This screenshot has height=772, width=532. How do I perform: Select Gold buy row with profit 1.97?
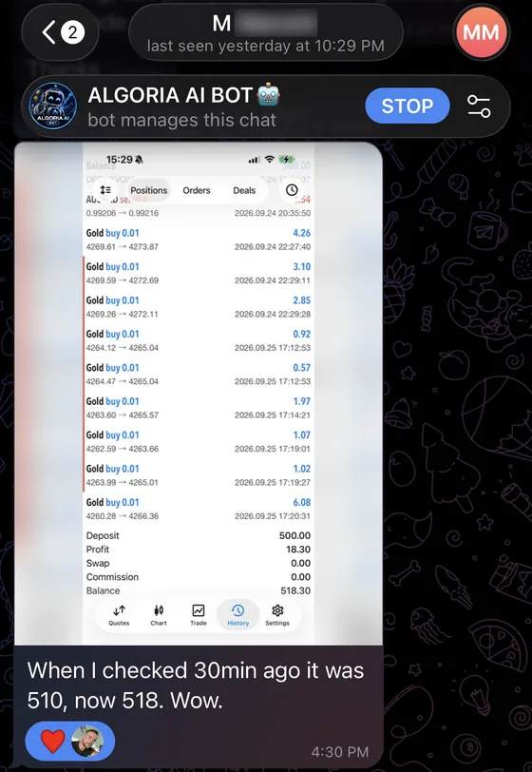[x=199, y=408]
